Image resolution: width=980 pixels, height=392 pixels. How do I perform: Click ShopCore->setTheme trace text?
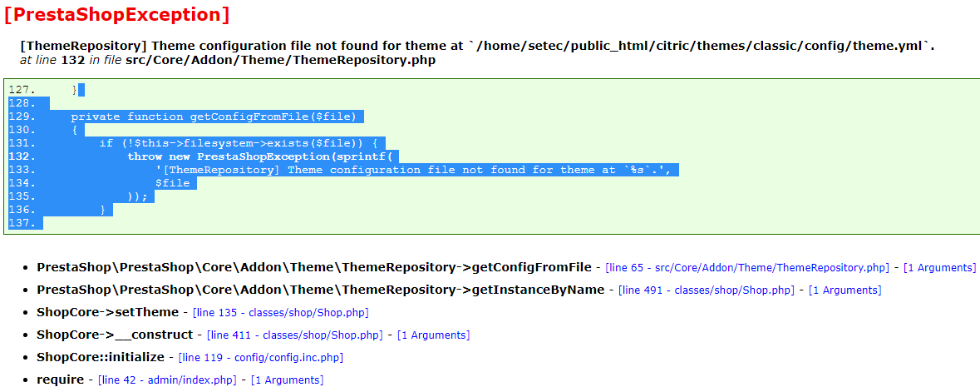click(x=107, y=312)
